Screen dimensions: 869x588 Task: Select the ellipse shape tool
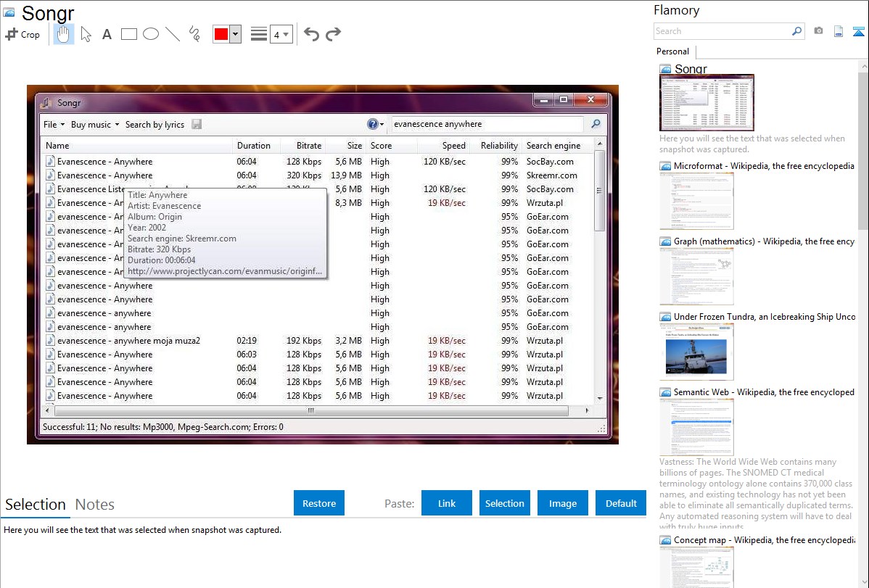coord(151,34)
